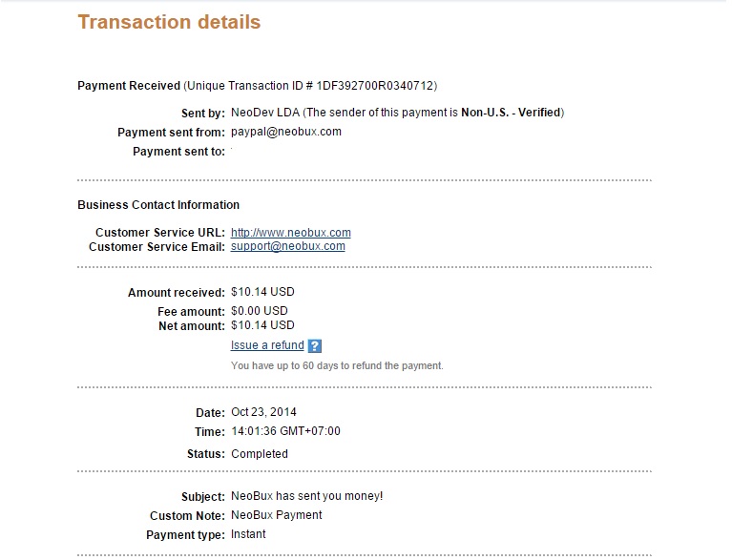Click the help icon beside Issue a refund
Screen dimensions: 732x560
point(315,346)
